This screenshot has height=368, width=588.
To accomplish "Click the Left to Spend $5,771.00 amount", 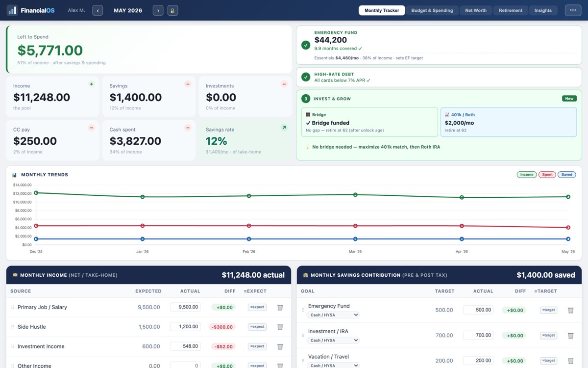I will point(50,51).
